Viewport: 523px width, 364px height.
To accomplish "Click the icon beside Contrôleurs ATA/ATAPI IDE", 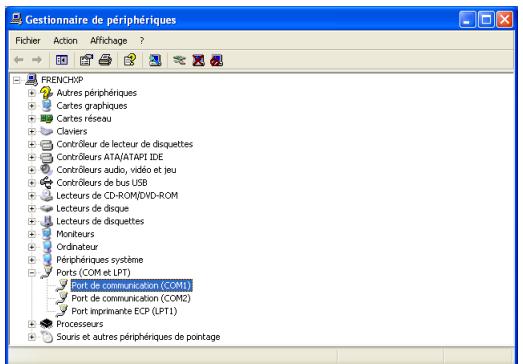I will pyautogui.click(x=46, y=157).
